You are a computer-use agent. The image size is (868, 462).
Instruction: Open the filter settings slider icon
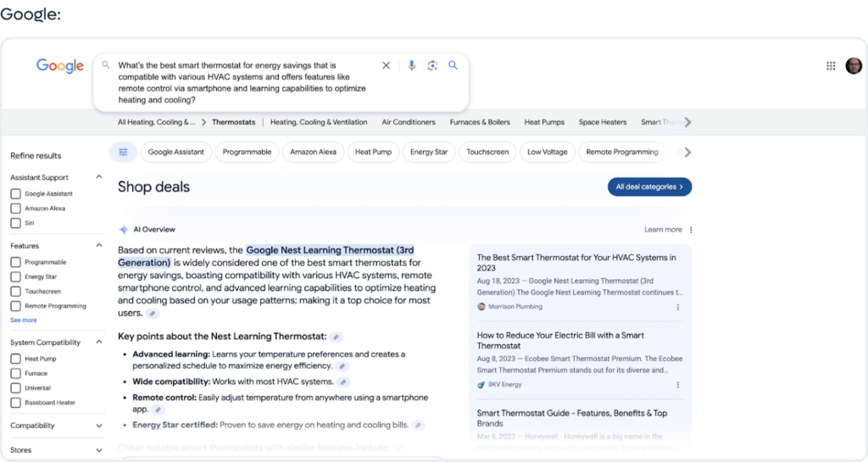coord(123,152)
